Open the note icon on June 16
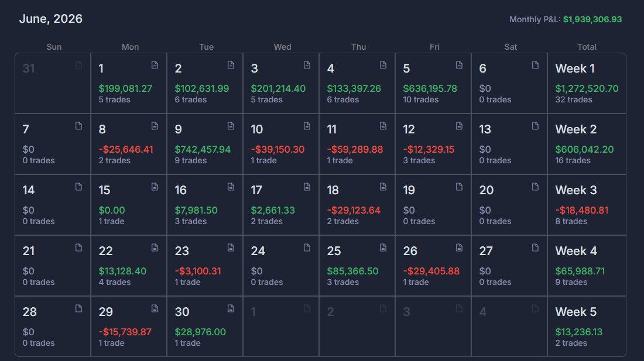Image resolution: width=644 pixels, height=361 pixels. click(x=231, y=187)
